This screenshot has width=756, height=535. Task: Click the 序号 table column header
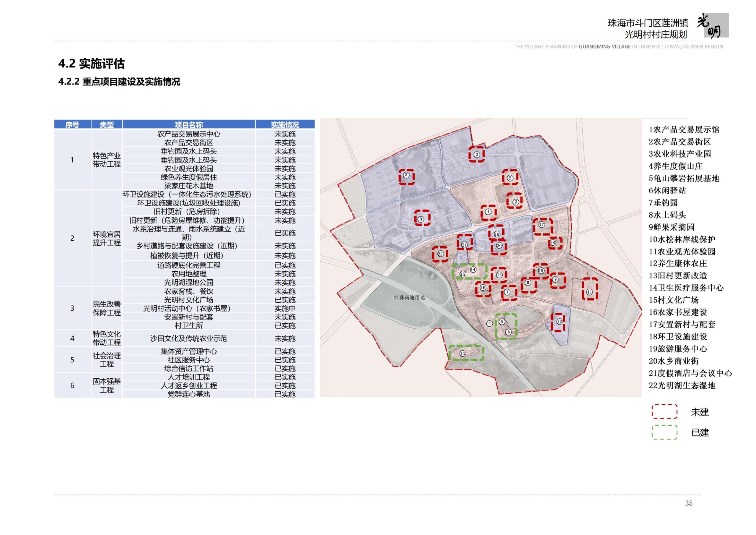(72, 125)
